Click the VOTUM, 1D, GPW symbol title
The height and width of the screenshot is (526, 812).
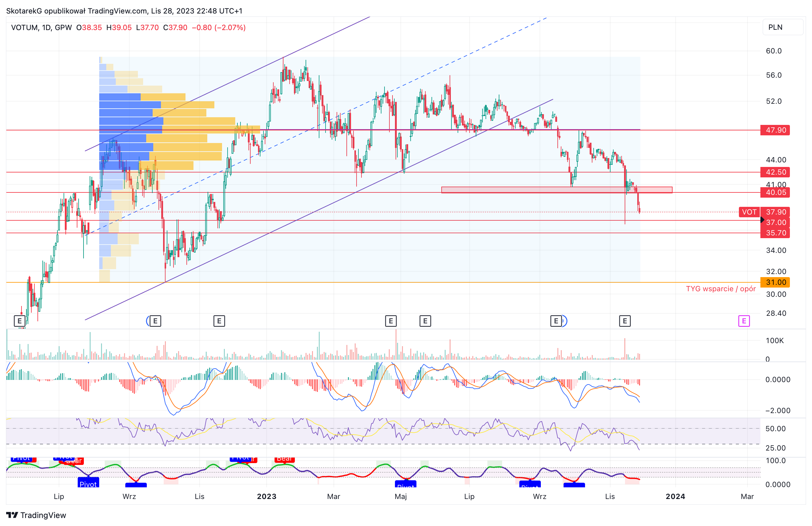point(41,28)
